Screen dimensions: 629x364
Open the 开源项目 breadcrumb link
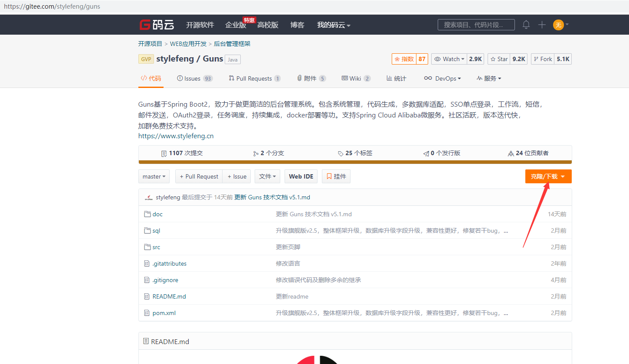pyautogui.click(x=150, y=44)
